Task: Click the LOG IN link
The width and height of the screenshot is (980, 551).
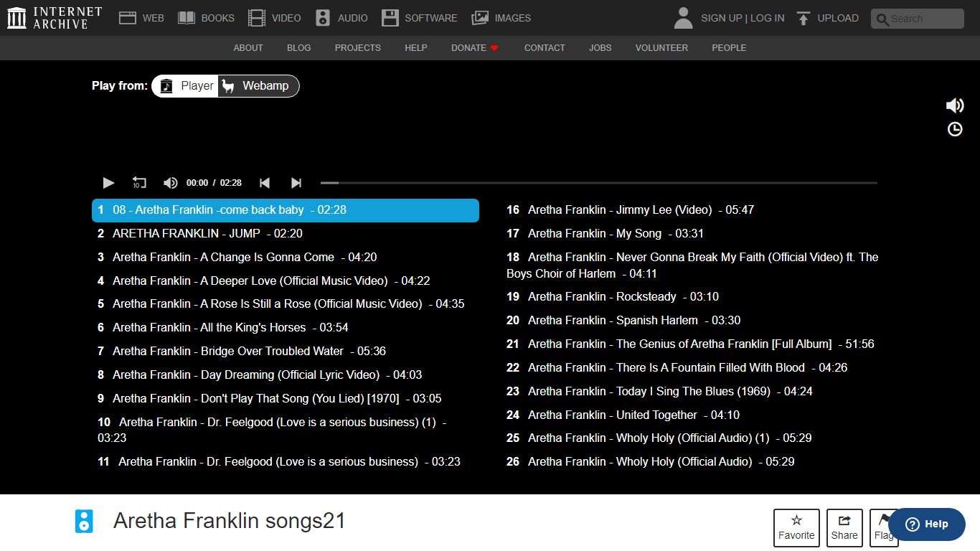Action: coord(768,18)
